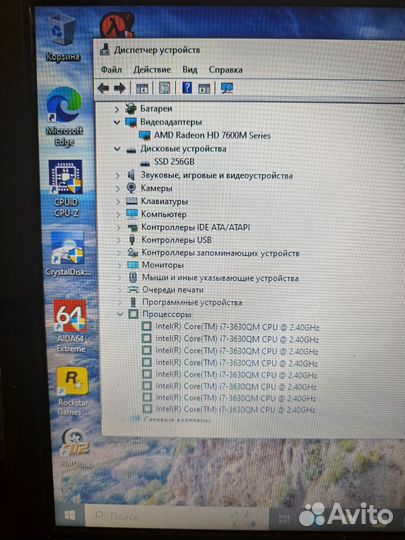Collapse the Видеоадаптеры category

pyautogui.click(x=117, y=122)
